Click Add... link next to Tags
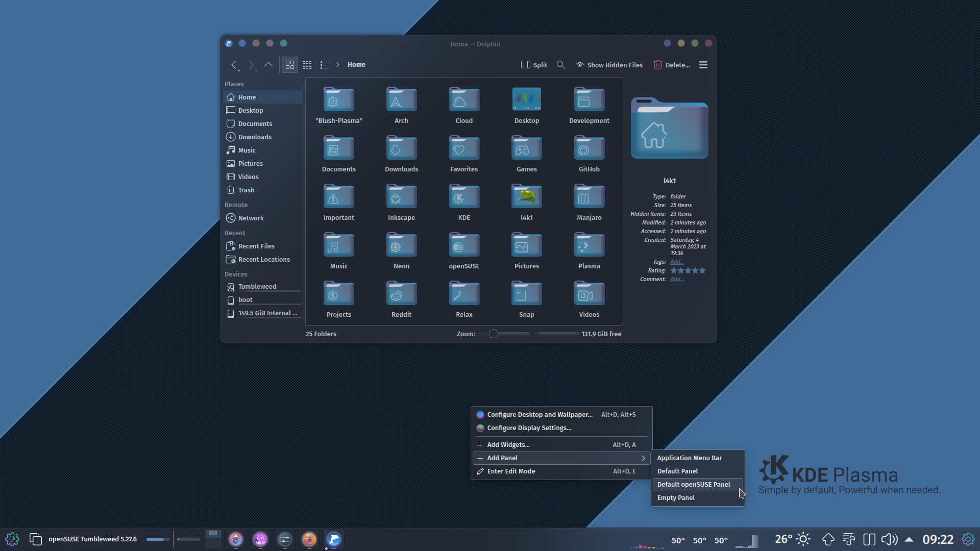This screenshot has width=980, height=551. pyautogui.click(x=677, y=262)
